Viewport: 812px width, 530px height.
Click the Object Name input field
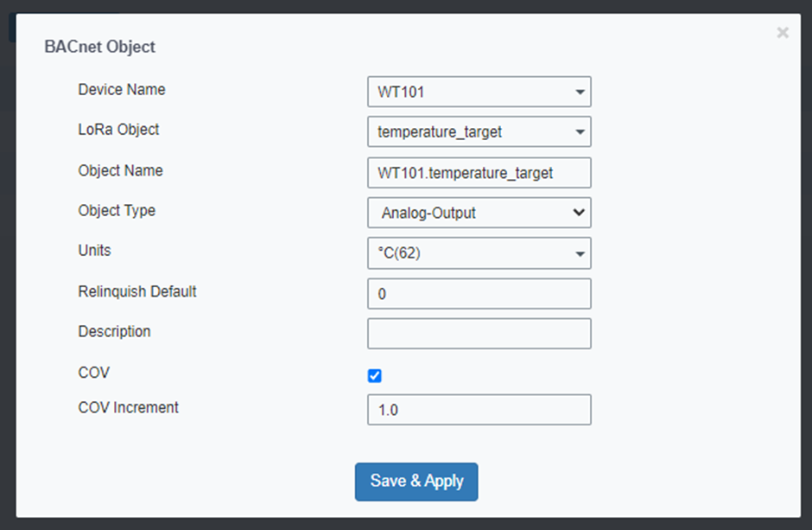(479, 173)
